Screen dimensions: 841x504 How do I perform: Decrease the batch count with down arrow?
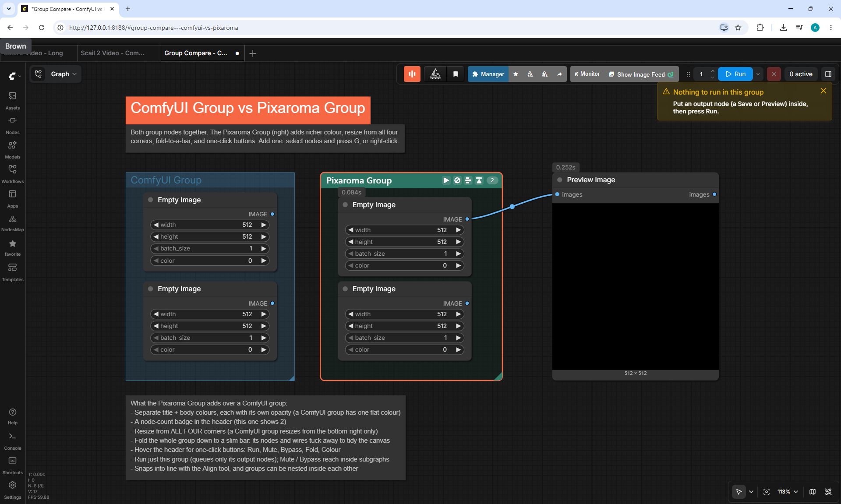(x=713, y=78)
